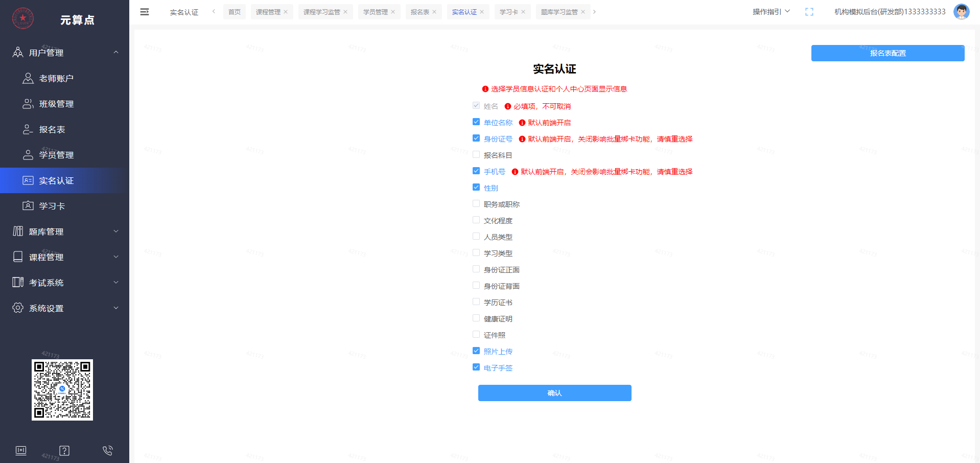Expand the 系统设置 menu chevron
This screenshot has width=980, height=463.
(x=116, y=308)
